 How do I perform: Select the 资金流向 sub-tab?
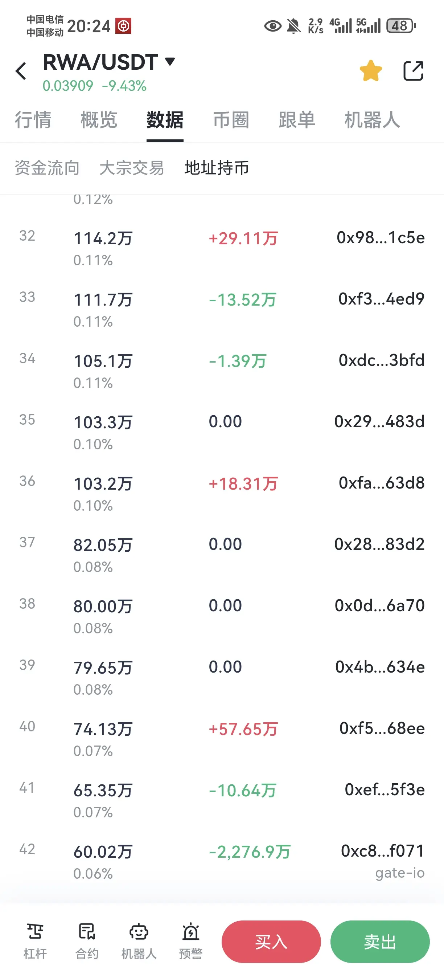tap(47, 168)
